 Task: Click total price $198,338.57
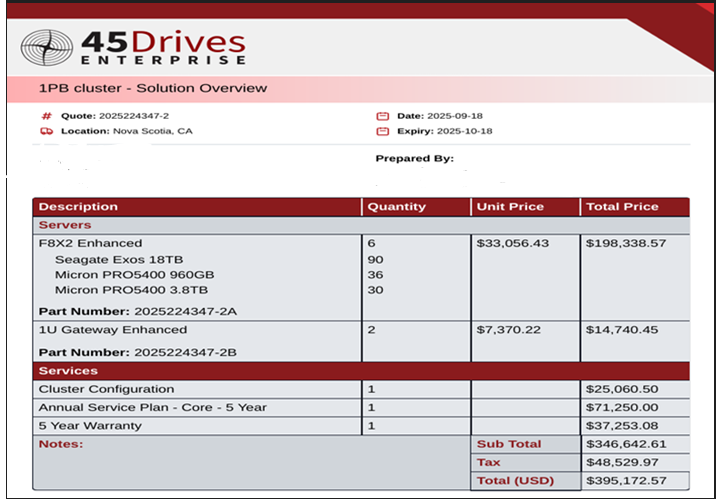click(x=626, y=243)
